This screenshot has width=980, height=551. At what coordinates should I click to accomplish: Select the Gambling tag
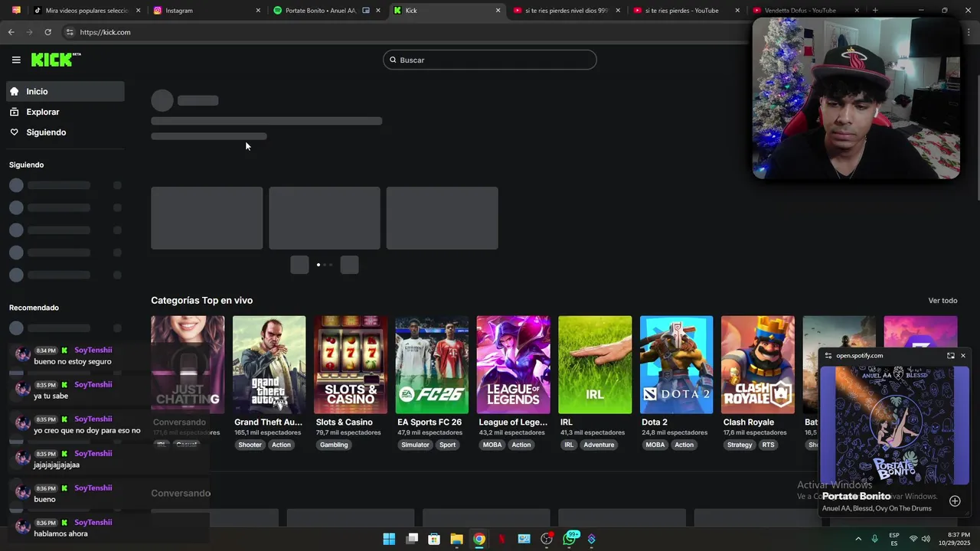[334, 445]
